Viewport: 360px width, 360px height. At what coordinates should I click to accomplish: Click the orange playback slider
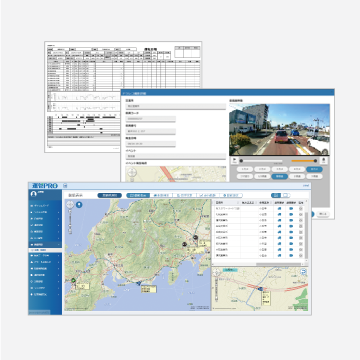tap(304, 161)
